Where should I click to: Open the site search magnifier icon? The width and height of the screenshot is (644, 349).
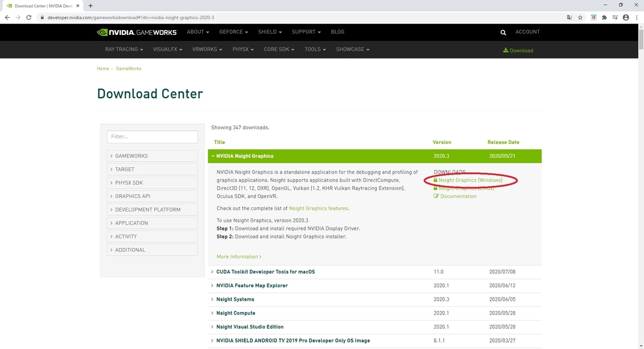[x=503, y=32]
